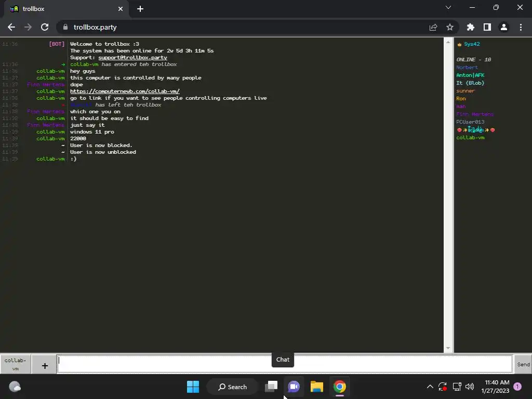Click the plus button beside nickname
This screenshot has height=399, width=532.
45,365
